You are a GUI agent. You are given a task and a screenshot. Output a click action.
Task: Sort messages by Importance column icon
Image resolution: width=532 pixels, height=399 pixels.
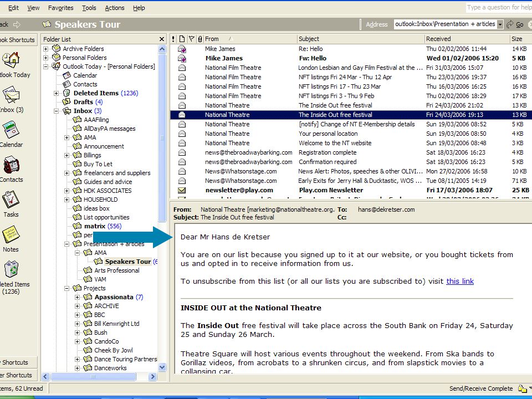(173, 39)
